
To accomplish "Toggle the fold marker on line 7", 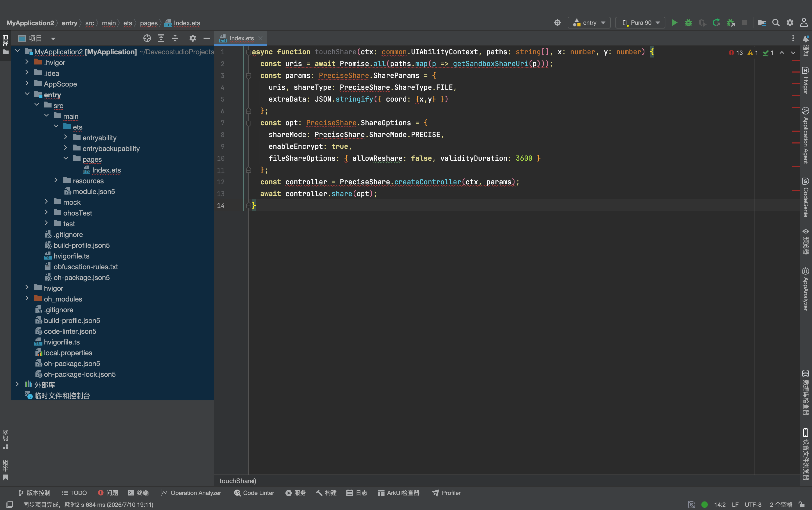I will tap(248, 123).
